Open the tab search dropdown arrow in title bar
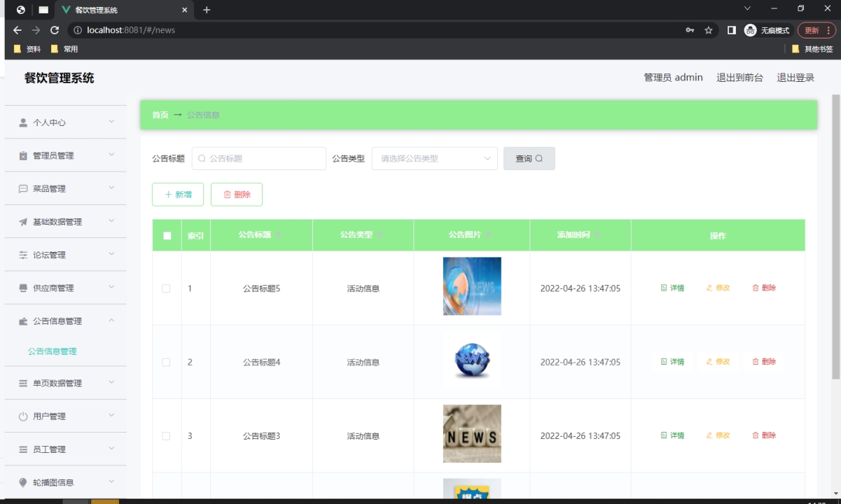This screenshot has height=504, width=841. [x=747, y=9]
